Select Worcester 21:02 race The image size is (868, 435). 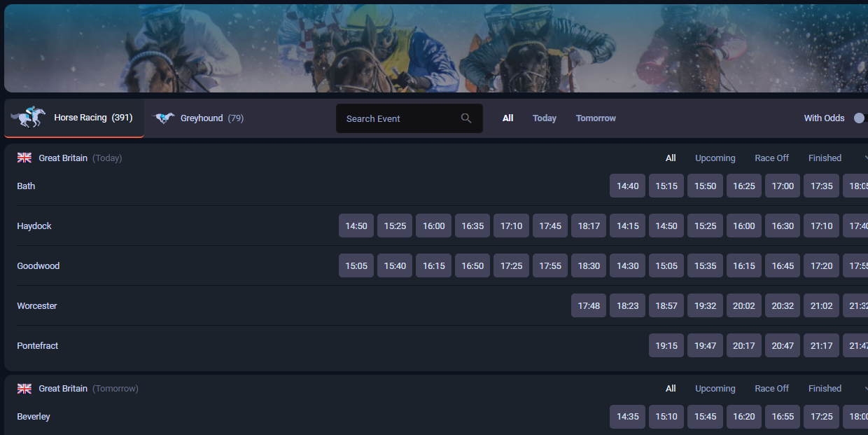821,305
